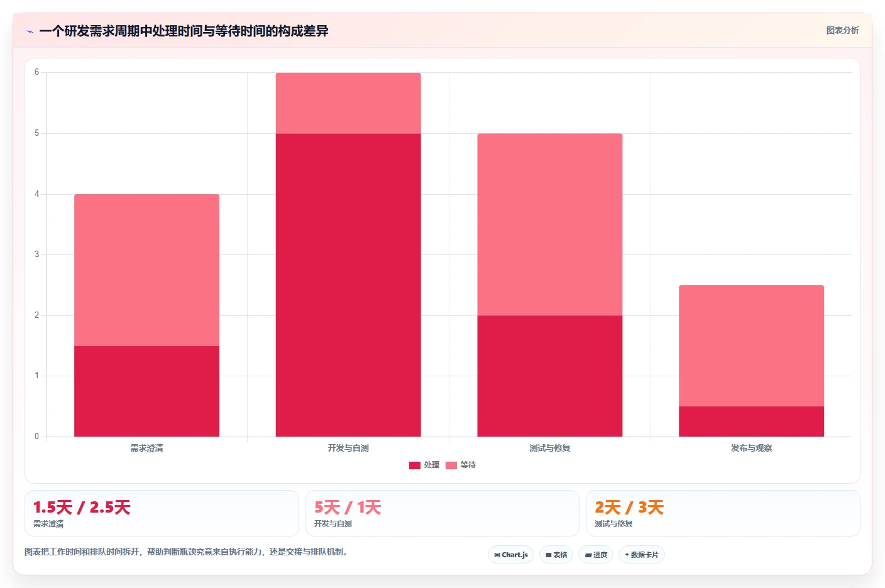Click the chart title about 处理时间与等待时间

pos(184,31)
